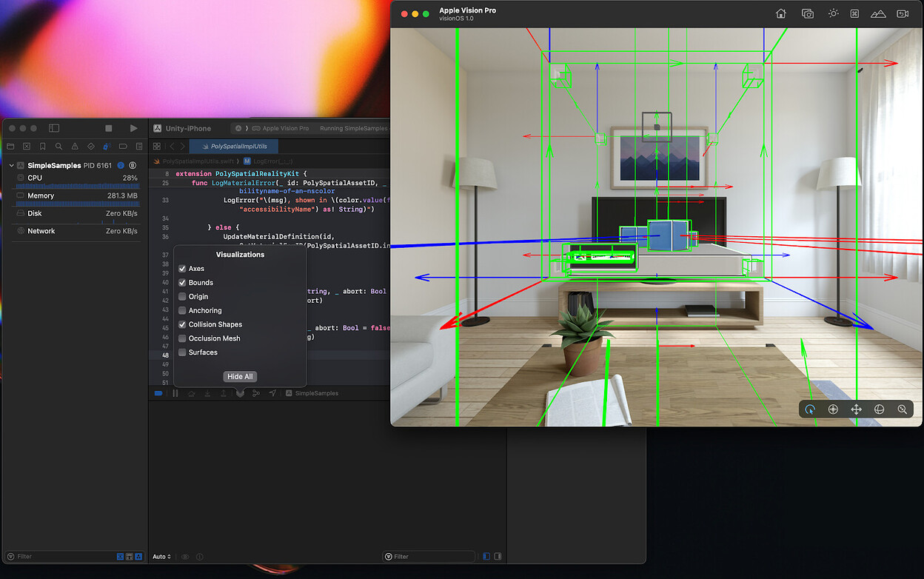Check the Surfaces visualization option
The width and height of the screenshot is (924, 579).
tap(182, 352)
